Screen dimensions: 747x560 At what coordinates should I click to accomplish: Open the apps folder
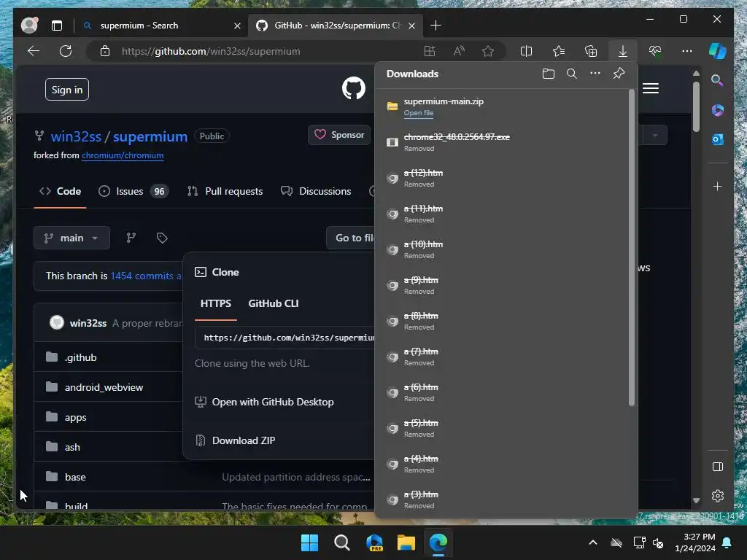coord(75,418)
